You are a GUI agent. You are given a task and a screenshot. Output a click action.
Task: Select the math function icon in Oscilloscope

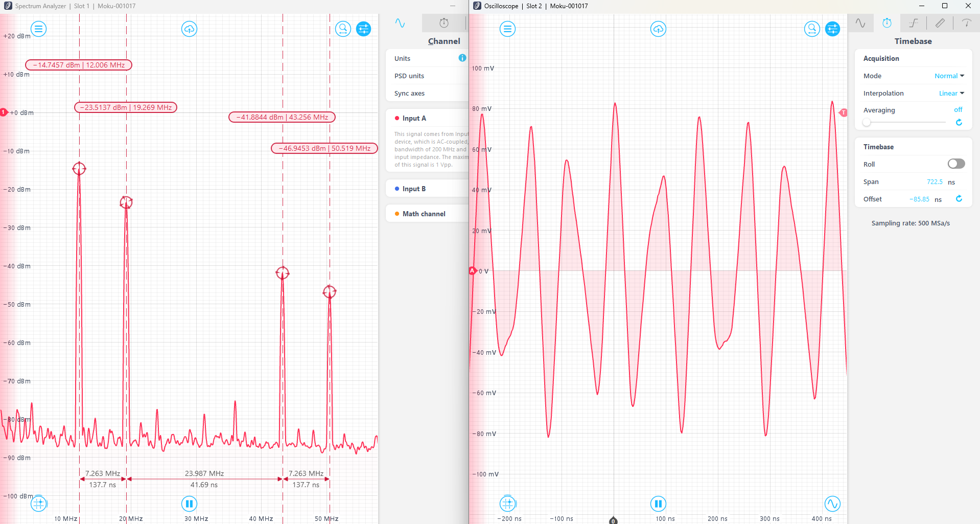[x=913, y=22]
